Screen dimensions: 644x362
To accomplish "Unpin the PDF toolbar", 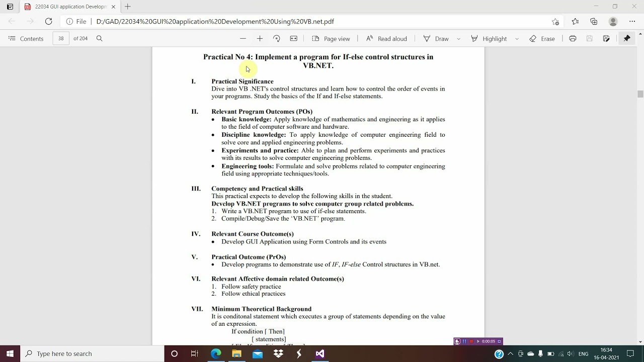I will click(x=627, y=39).
